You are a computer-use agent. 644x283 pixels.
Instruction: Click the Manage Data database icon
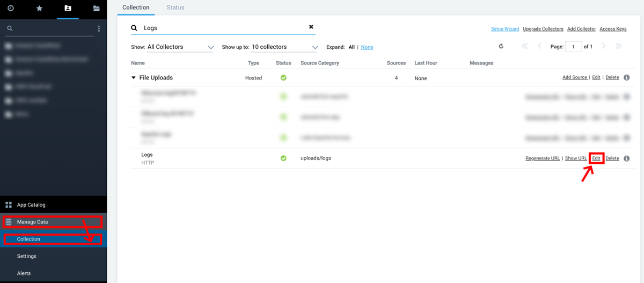pyautogui.click(x=9, y=222)
